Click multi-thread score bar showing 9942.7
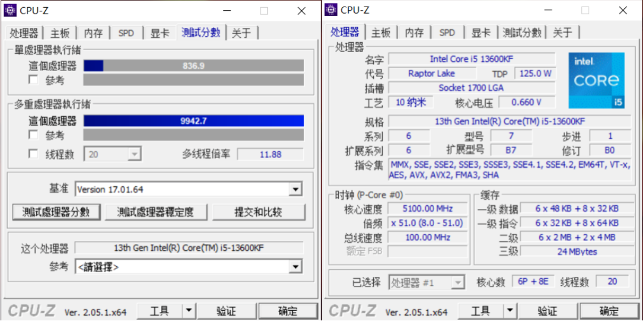 tap(194, 121)
